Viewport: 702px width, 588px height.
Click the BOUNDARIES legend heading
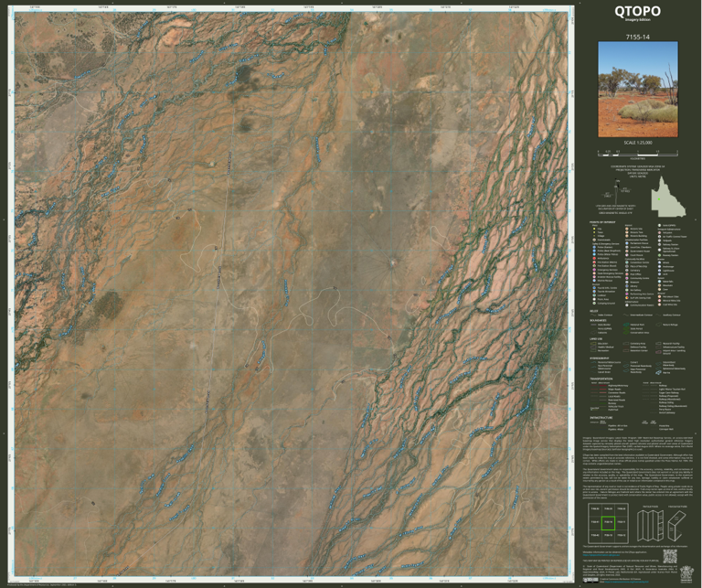click(x=598, y=320)
